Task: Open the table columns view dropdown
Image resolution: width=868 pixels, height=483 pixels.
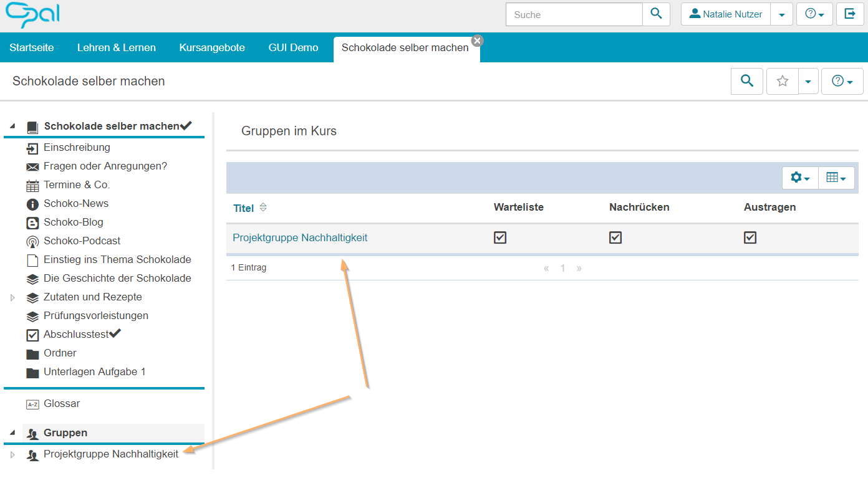Action: [836, 178]
